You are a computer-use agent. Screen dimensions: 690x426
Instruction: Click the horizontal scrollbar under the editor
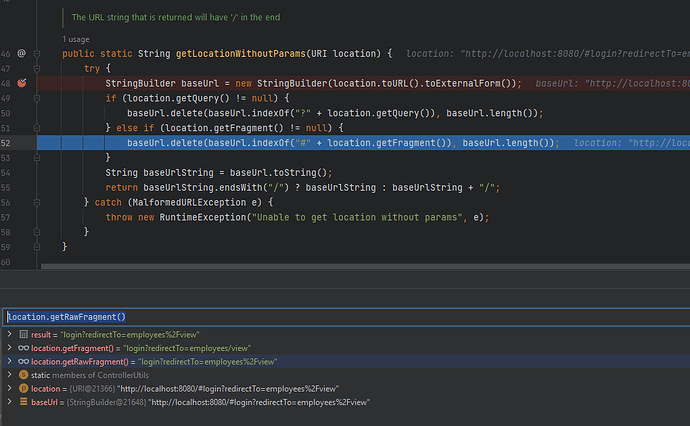[x=365, y=266]
